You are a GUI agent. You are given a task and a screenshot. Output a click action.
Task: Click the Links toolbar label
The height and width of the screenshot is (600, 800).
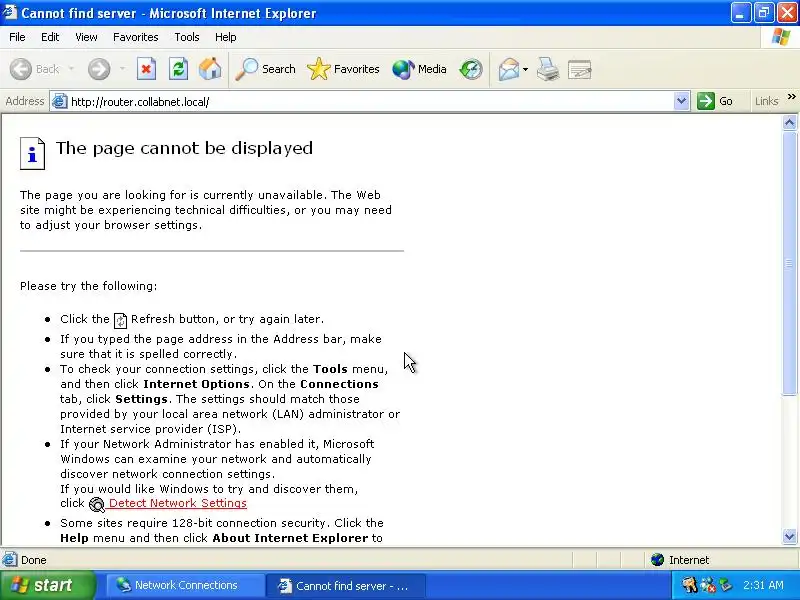pyautogui.click(x=766, y=101)
